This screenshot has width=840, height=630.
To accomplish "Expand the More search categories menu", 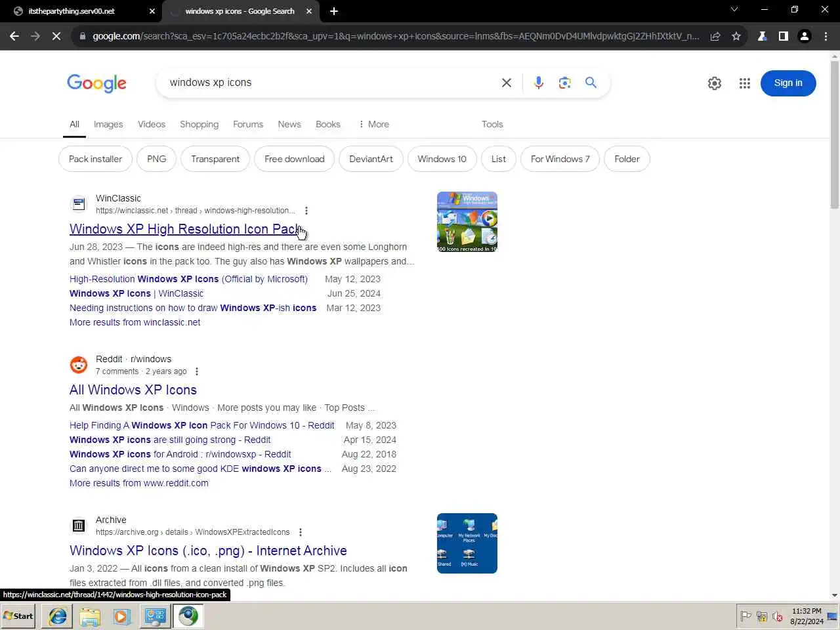I will (374, 124).
